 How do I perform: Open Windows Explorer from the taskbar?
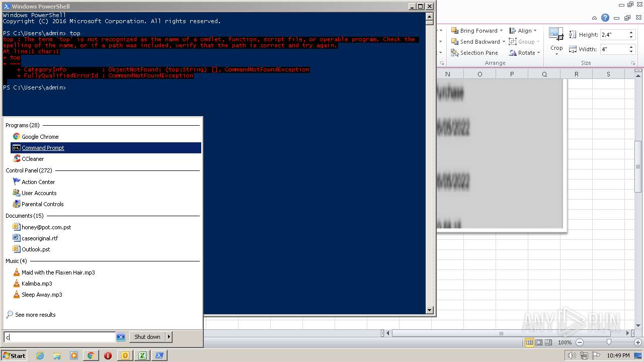pyautogui.click(x=57, y=355)
